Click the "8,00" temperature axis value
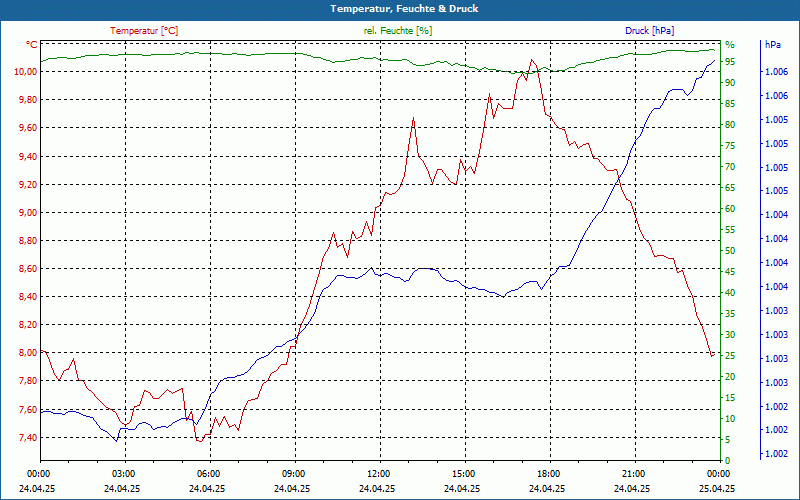This screenshot has height=500, width=800. (28, 353)
